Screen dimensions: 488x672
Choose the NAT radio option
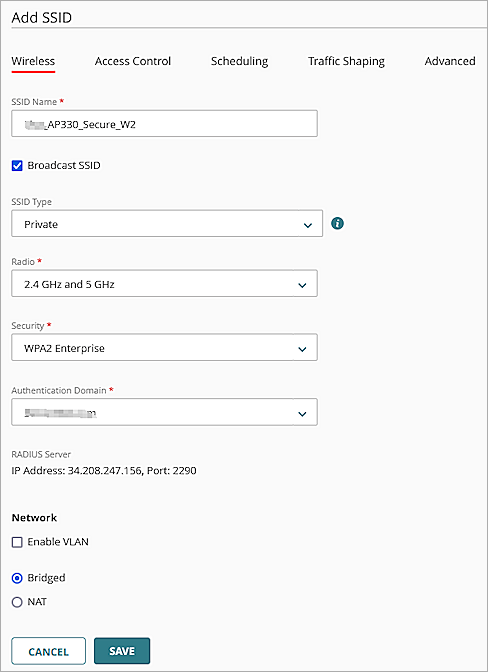click(17, 602)
